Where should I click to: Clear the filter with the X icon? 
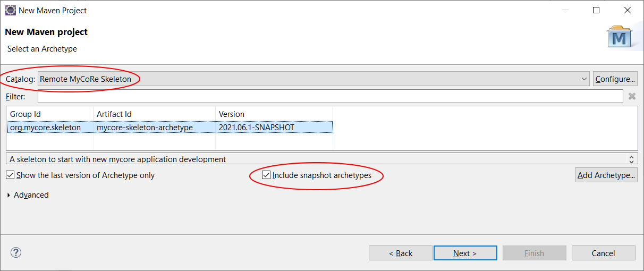click(632, 96)
